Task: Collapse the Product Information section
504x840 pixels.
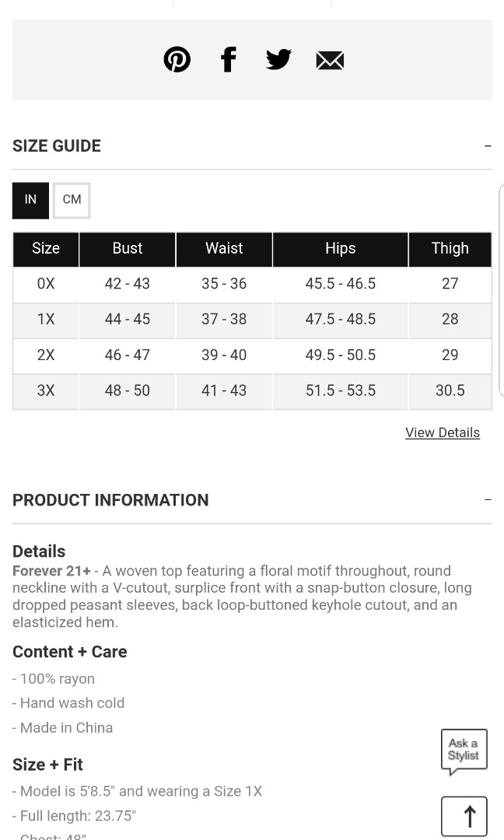Action: (488, 499)
